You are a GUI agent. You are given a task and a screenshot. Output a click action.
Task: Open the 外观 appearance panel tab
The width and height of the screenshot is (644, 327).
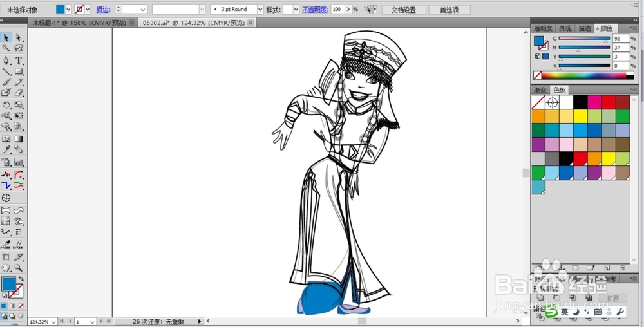[565, 28]
